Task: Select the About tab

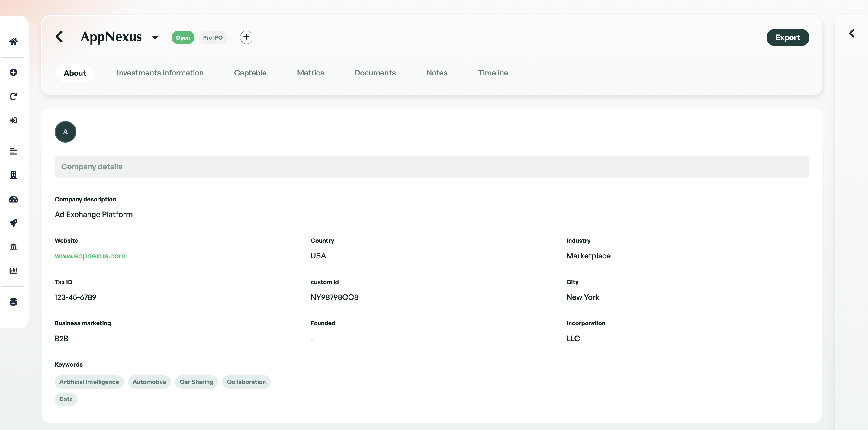Action: (75, 73)
